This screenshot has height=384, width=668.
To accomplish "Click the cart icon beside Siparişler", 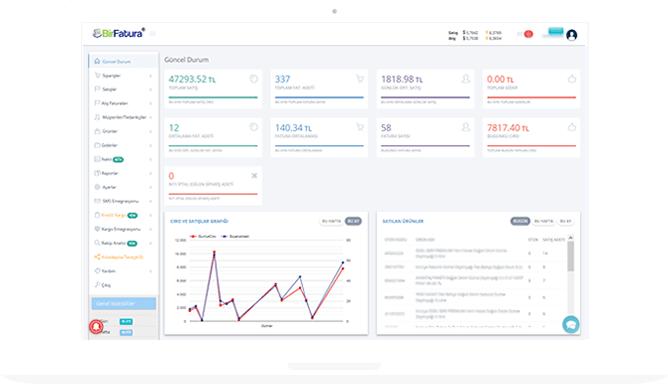I will coord(97,75).
